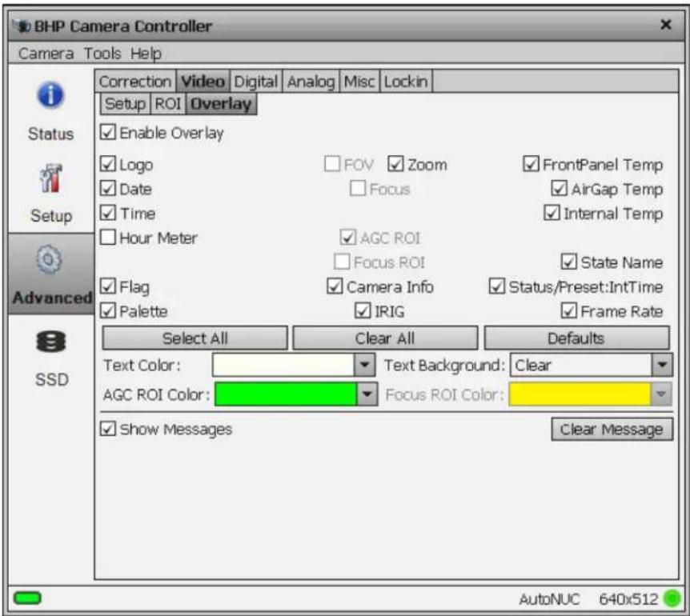Toggle the AirGap Temp checkbox
690x616 pixels.
[x=559, y=188]
